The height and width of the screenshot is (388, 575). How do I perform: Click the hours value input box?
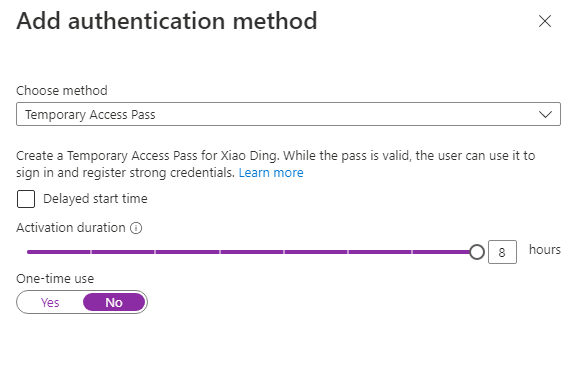502,252
